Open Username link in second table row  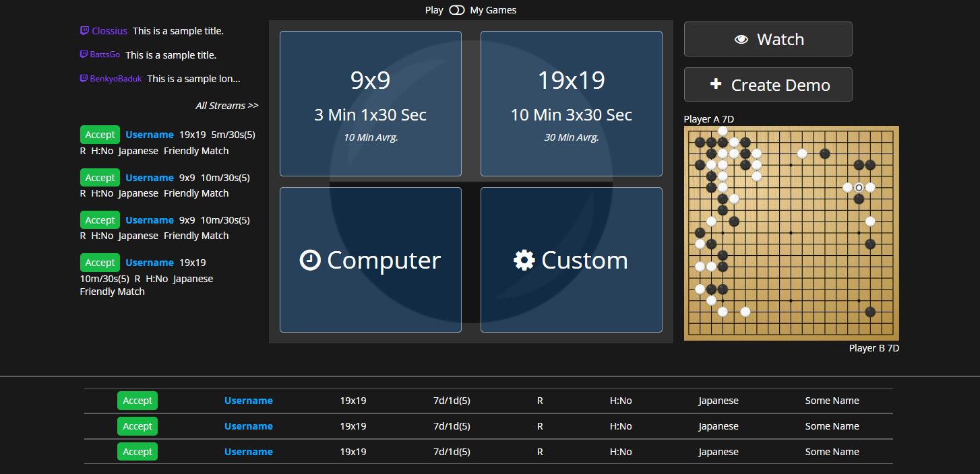point(248,426)
